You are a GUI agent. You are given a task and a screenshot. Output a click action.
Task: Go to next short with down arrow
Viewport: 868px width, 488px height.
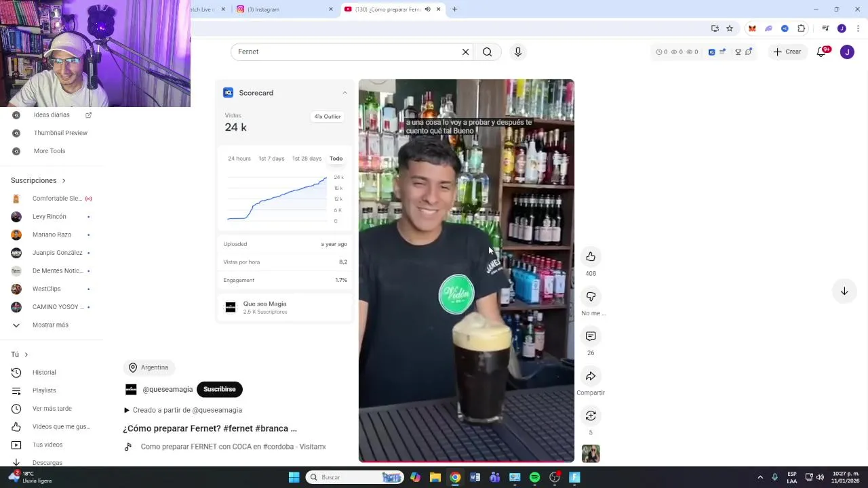click(x=844, y=291)
